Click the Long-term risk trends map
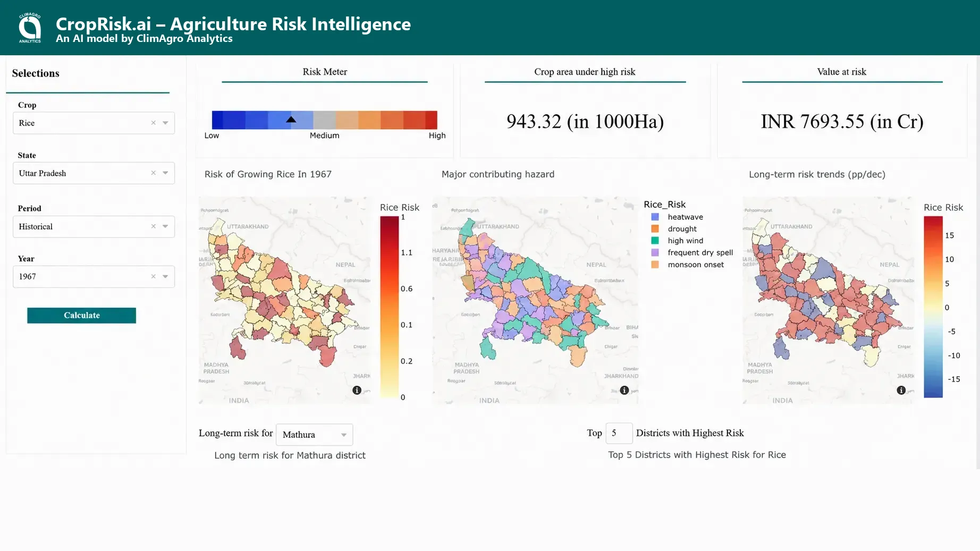This screenshot has height=551, width=980. coord(829,300)
